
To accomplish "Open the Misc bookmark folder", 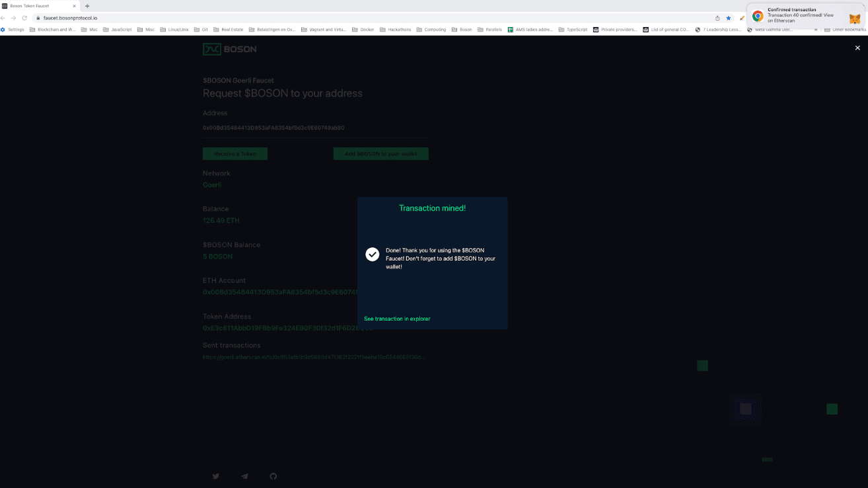I will (x=146, y=30).
